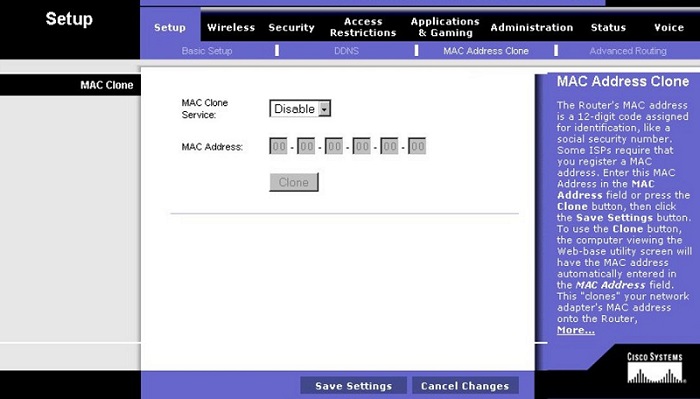Click Cancel Changes button
Image resolution: width=700 pixels, height=399 pixels.
coord(465,386)
